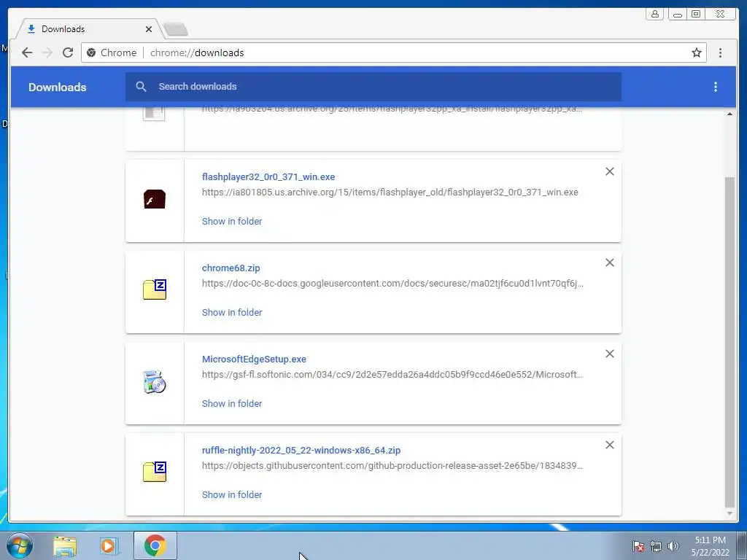Launch Windows Media Player from taskbar
The width and height of the screenshot is (747, 560).
[x=108, y=546]
